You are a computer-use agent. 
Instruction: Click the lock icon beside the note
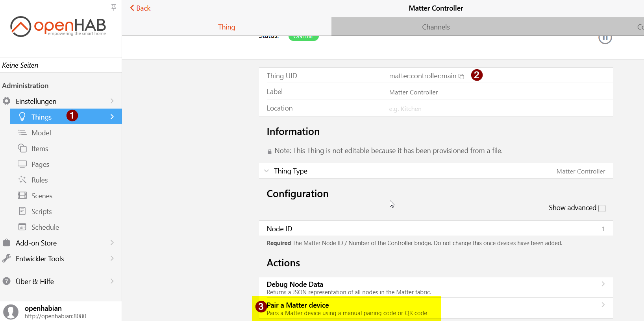pos(270,151)
